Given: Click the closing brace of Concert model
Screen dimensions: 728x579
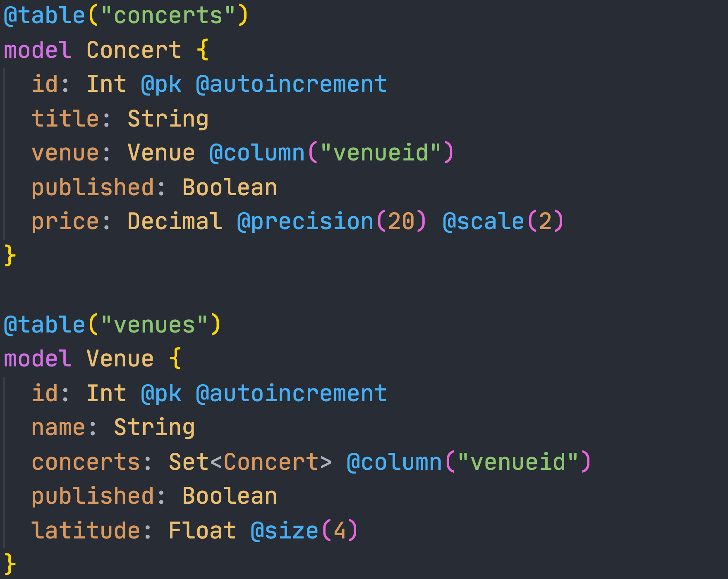Looking at the screenshot, I should 10,255.
